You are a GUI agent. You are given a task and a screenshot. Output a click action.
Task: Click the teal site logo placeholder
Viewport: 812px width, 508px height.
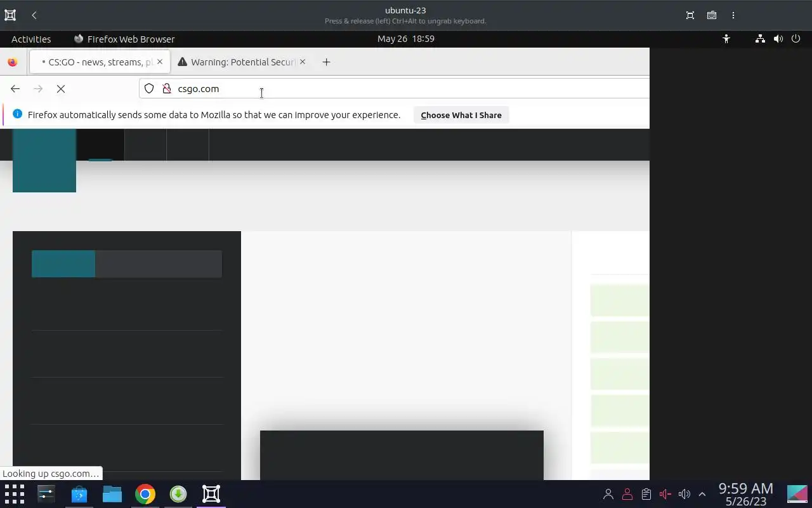click(44, 161)
